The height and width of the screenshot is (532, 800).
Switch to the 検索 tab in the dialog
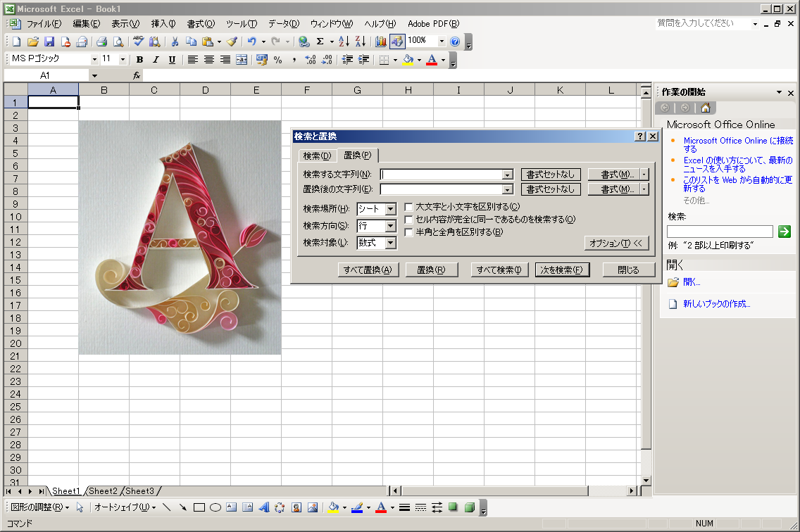(315, 156)
